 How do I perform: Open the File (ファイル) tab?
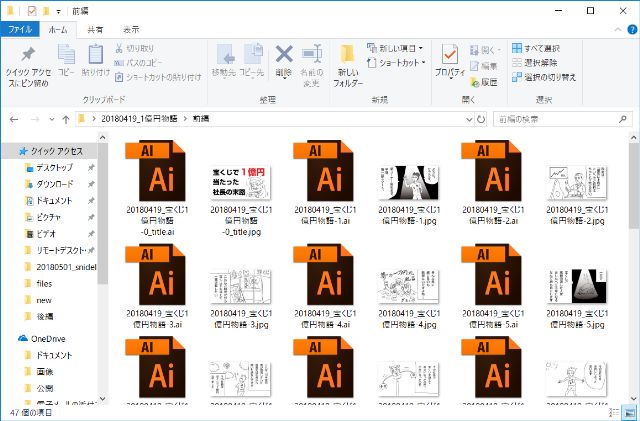coord(20,29)
